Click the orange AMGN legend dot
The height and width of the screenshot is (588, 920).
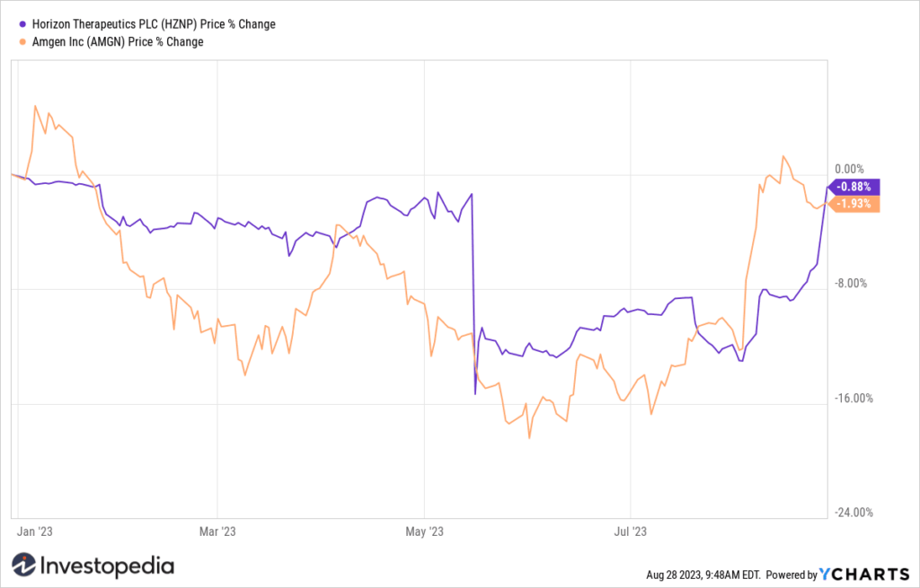coord(22,41)
